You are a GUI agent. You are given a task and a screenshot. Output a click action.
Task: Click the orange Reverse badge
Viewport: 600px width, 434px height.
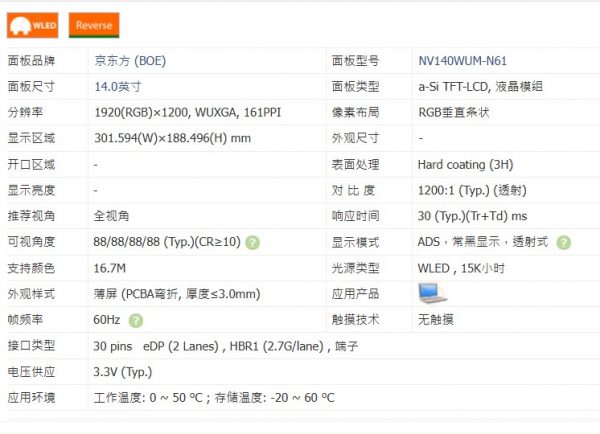click(x=94, y=25)
